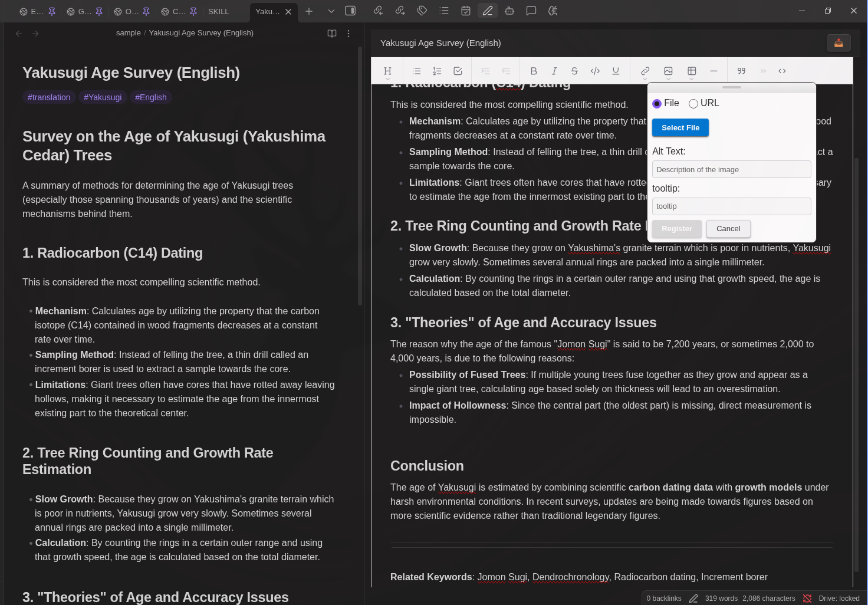Focus the tooltip input field

731,206
